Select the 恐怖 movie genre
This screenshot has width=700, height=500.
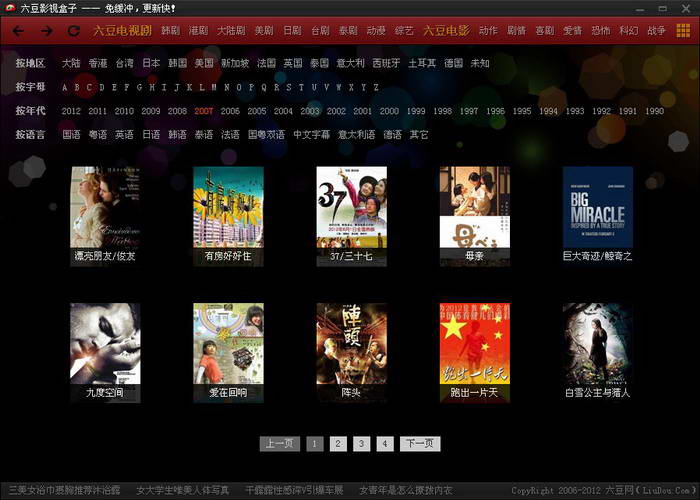click(600, 30)
